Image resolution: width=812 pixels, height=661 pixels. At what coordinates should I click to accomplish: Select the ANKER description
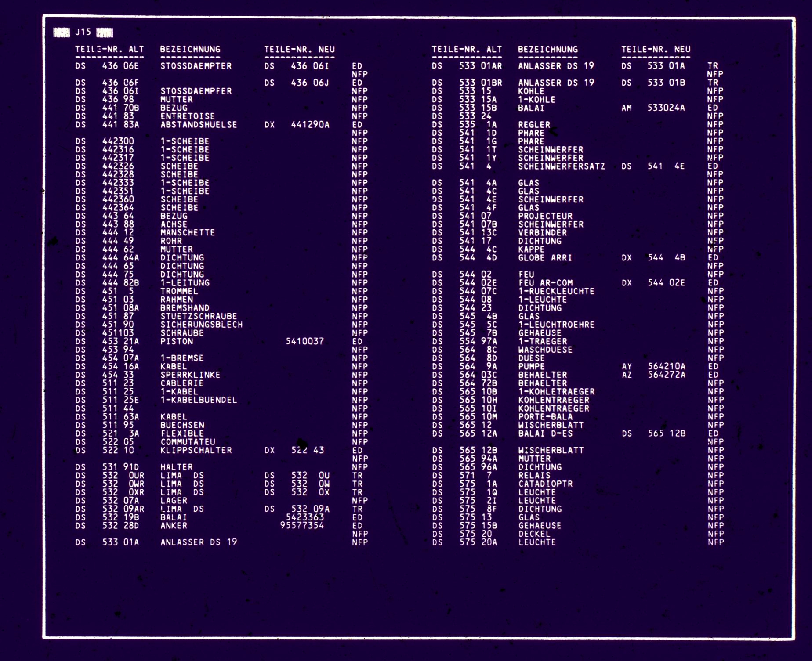pos(174,525)
